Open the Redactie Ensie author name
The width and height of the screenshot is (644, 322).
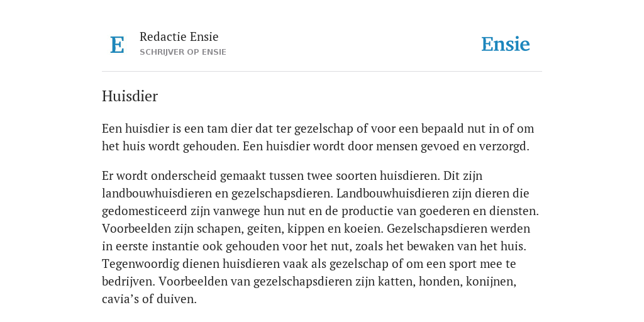[179, 36]
